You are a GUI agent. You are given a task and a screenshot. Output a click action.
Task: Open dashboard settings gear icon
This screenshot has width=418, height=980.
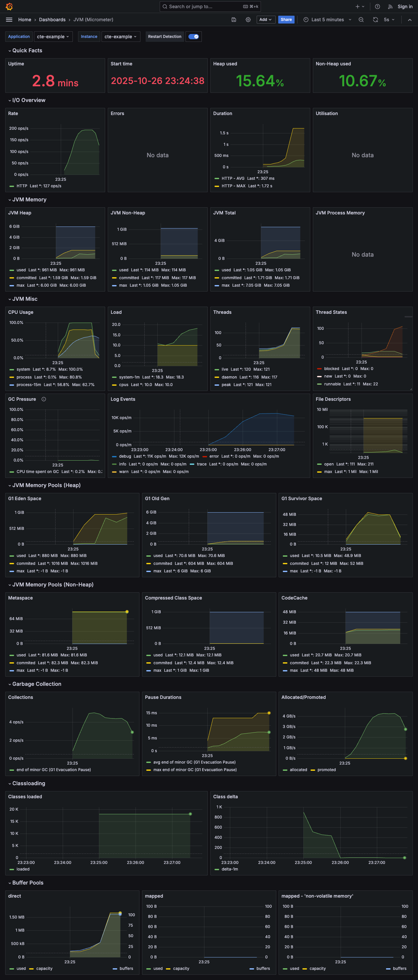click(248, 20)
